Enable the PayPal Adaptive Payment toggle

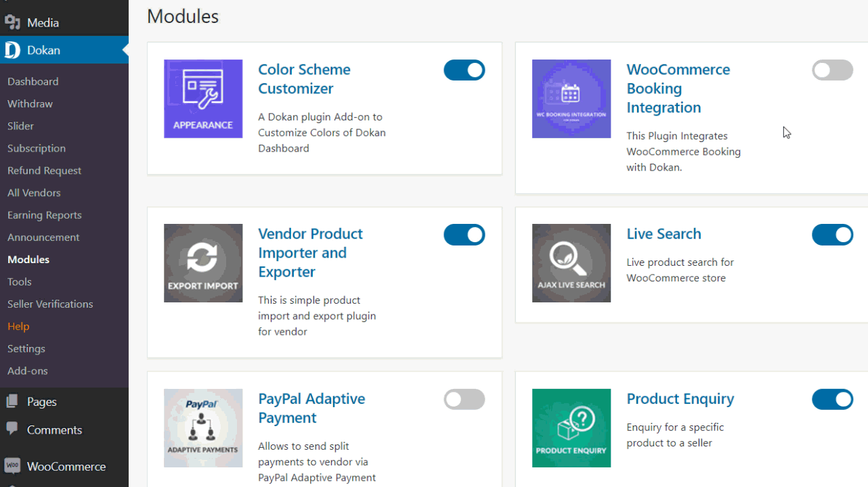464,399
